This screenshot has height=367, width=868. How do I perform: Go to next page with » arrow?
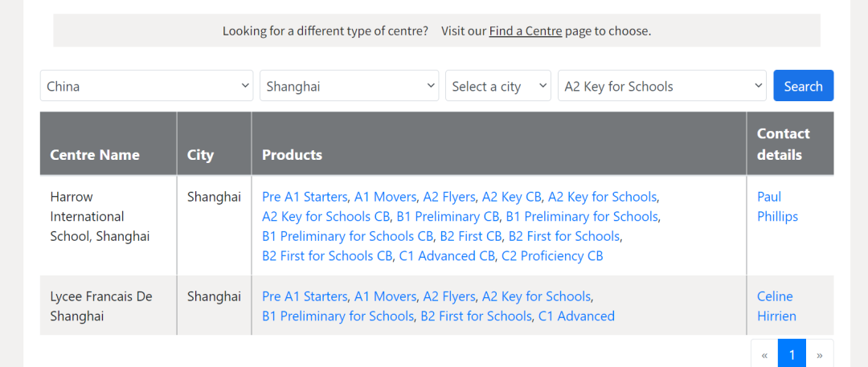(820, 354)
